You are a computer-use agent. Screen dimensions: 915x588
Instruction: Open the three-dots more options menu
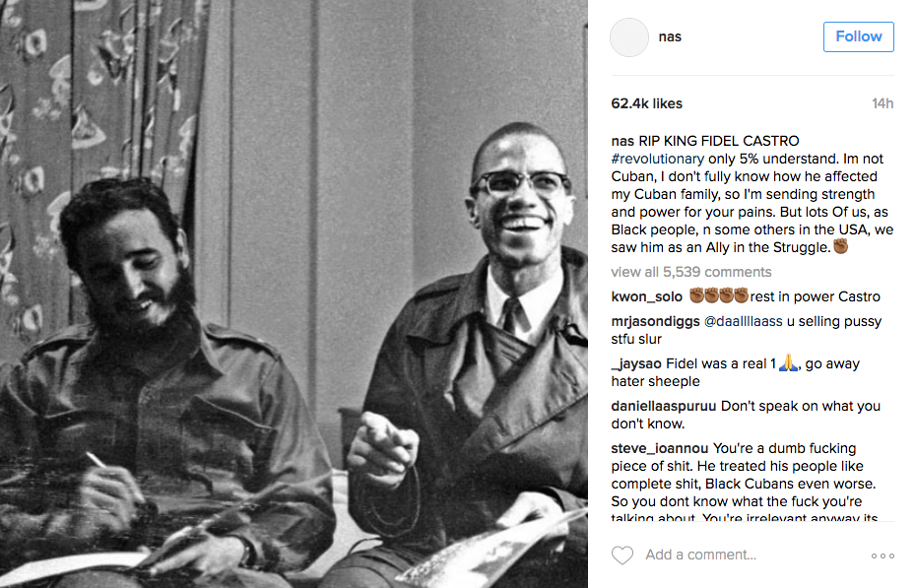(x=882, y=555)
